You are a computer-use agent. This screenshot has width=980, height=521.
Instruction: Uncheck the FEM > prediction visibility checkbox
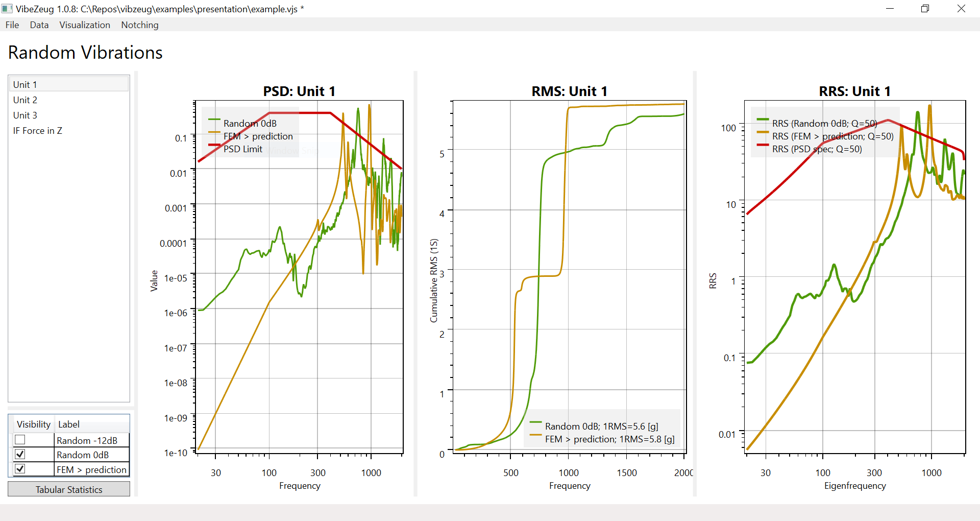(20, 469)
